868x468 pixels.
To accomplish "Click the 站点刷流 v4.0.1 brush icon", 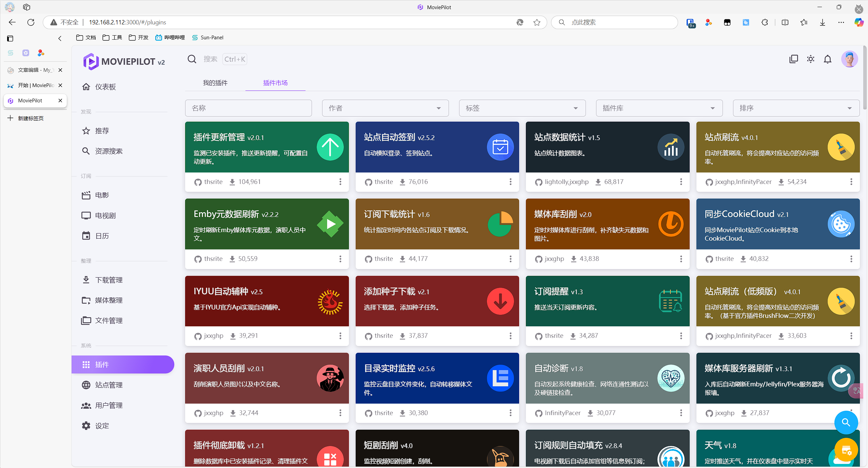I will (841, 147).
